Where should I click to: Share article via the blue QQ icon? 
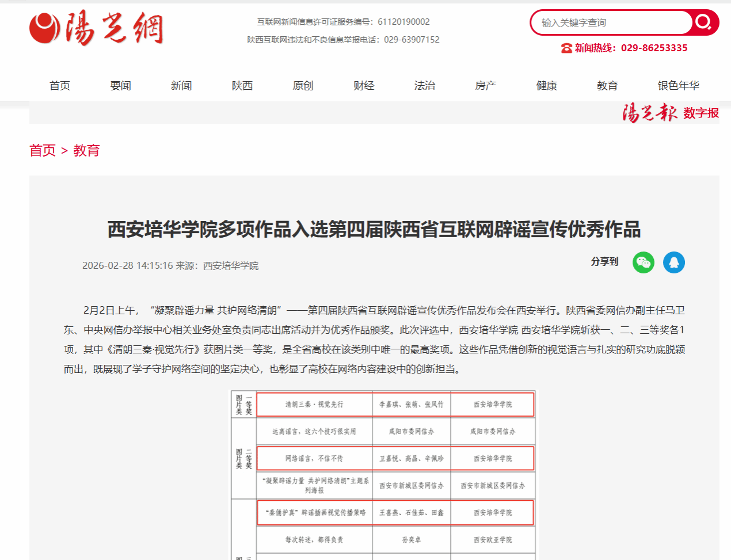[x=673, y=262]
